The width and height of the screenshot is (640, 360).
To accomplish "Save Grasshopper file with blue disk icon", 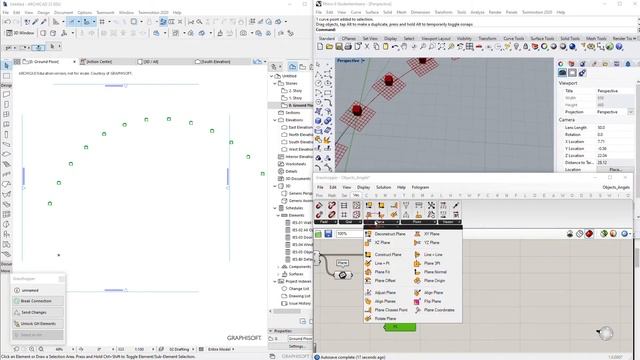I will pos(328,234).
